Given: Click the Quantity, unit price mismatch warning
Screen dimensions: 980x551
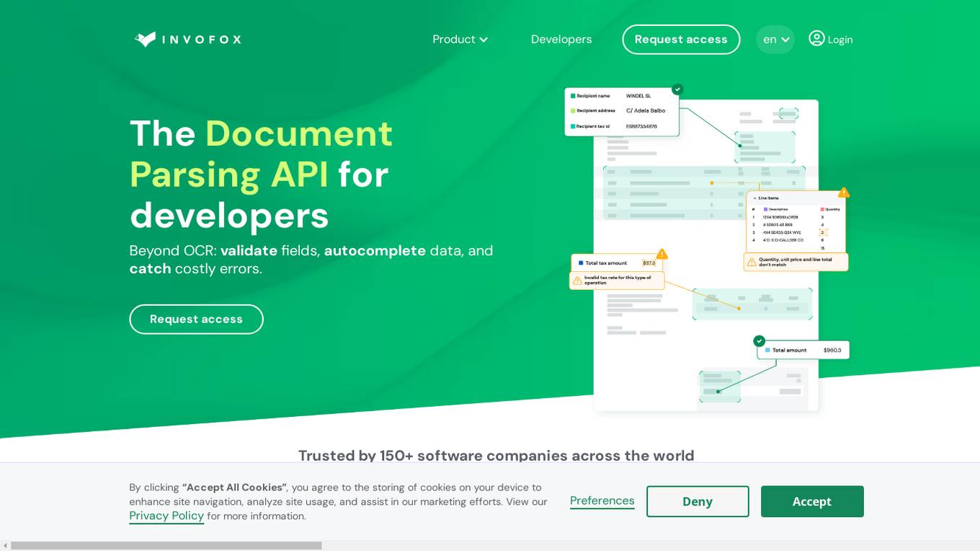Looking at the screenshot, I should pos(796,262).
